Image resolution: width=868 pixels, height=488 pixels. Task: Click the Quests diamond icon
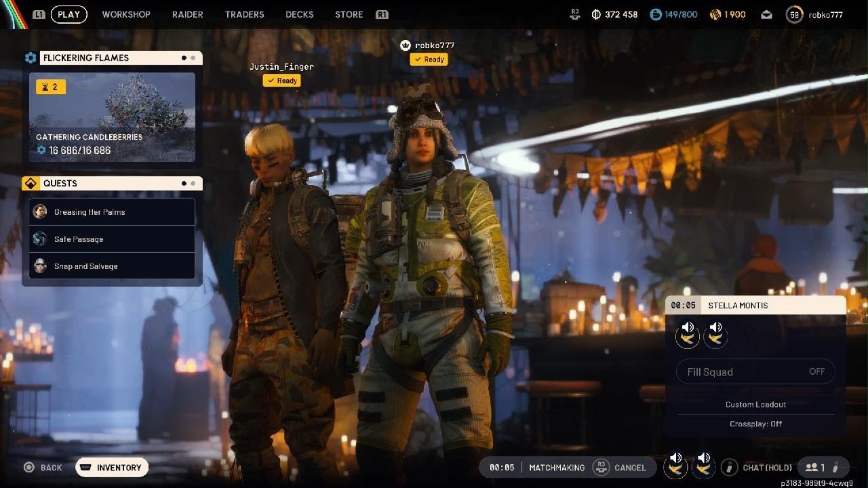tap(31, 184)
